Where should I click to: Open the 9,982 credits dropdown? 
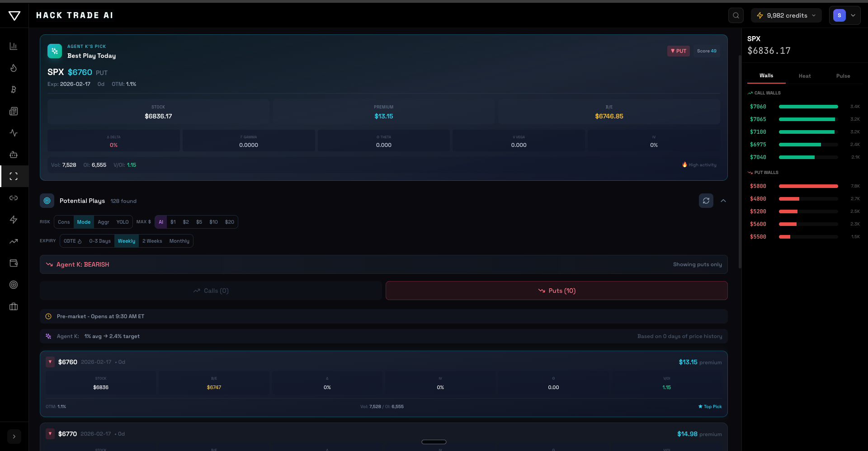pyautogui.click(x=786, y=15)
